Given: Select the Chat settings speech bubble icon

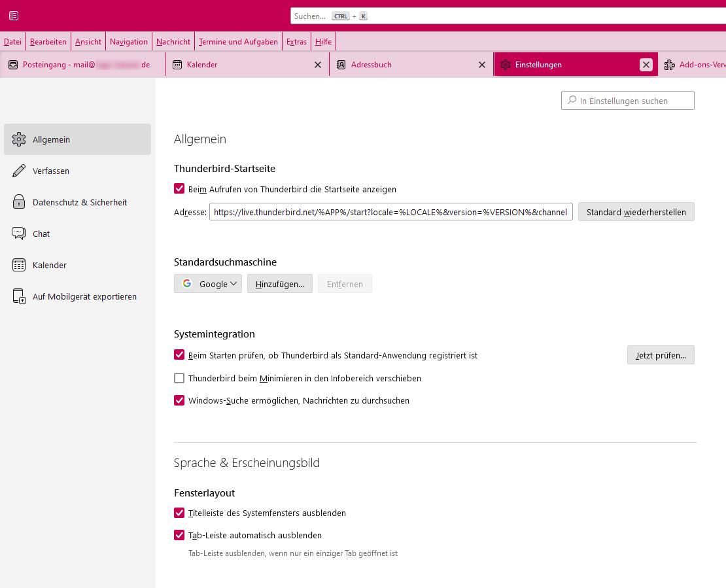Looking at the screenshot, I should (x=19, y=233).
